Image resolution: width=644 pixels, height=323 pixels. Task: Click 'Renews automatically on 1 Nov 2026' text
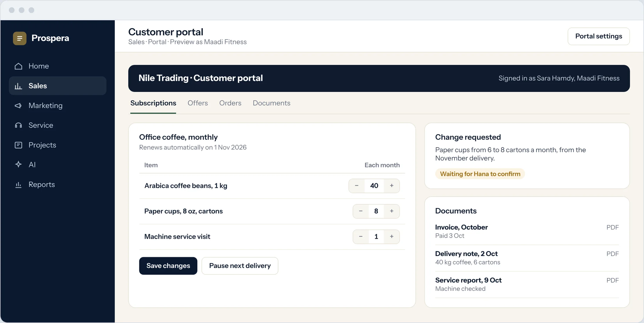click(x=193, y=147)
